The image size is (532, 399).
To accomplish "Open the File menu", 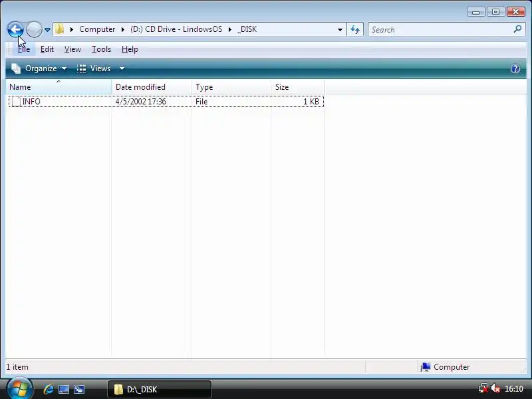I will click(24, 49).
